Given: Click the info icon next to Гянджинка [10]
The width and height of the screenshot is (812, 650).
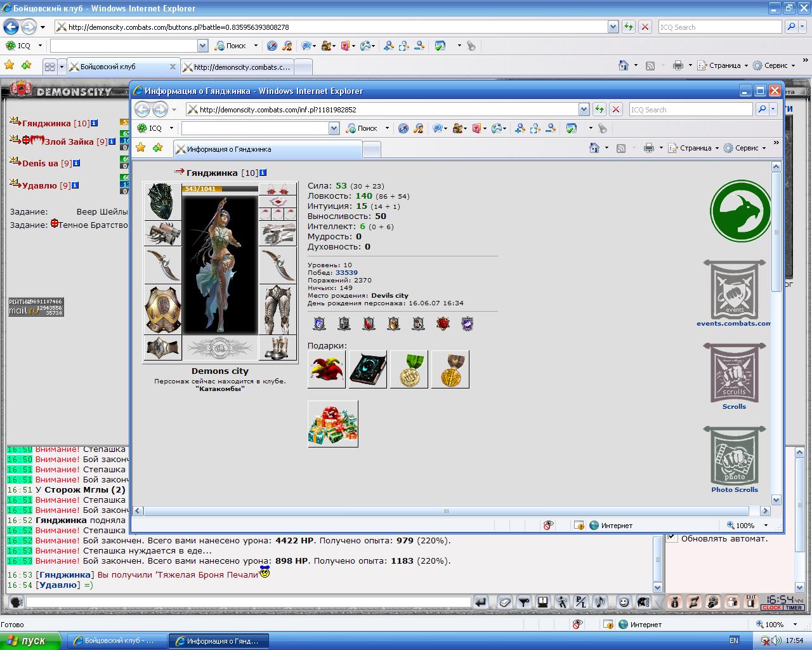Looking at the screenshot, I should coord(263,173).
